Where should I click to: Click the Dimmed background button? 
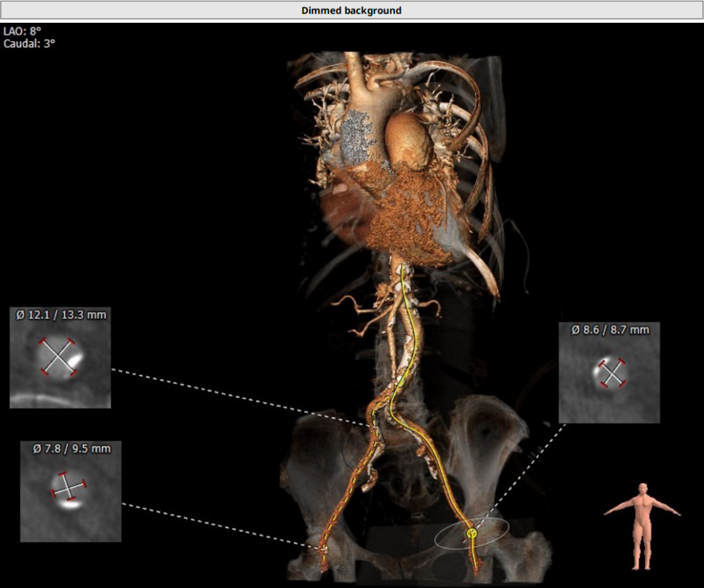351,10
